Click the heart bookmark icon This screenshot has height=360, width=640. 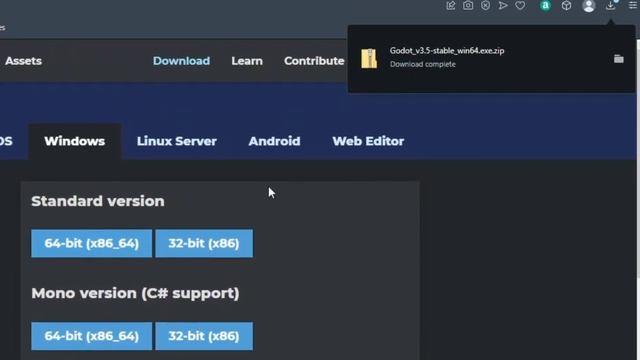tap(520, 5)
